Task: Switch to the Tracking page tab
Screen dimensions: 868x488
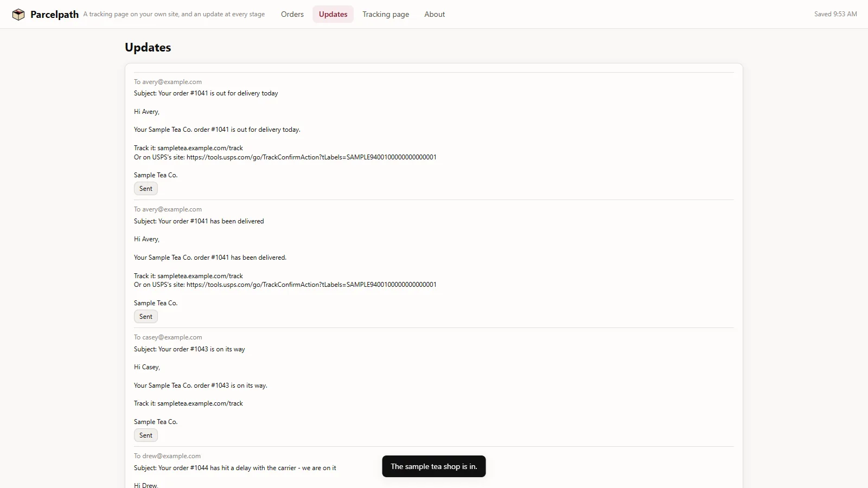Action: (x=386, y=14)
